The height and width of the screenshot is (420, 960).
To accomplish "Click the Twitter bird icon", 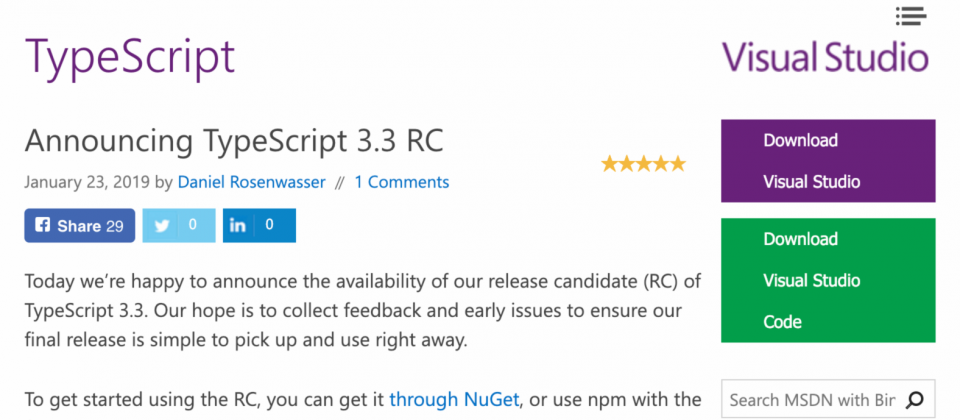I will [161, 226].
